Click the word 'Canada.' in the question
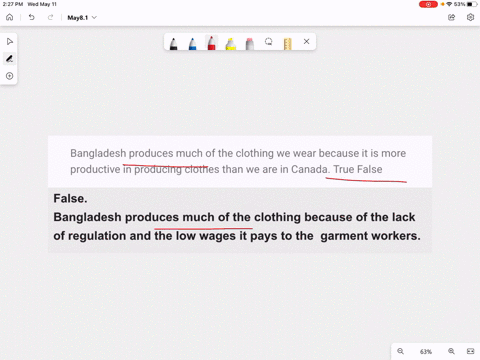 pos(310,169)
